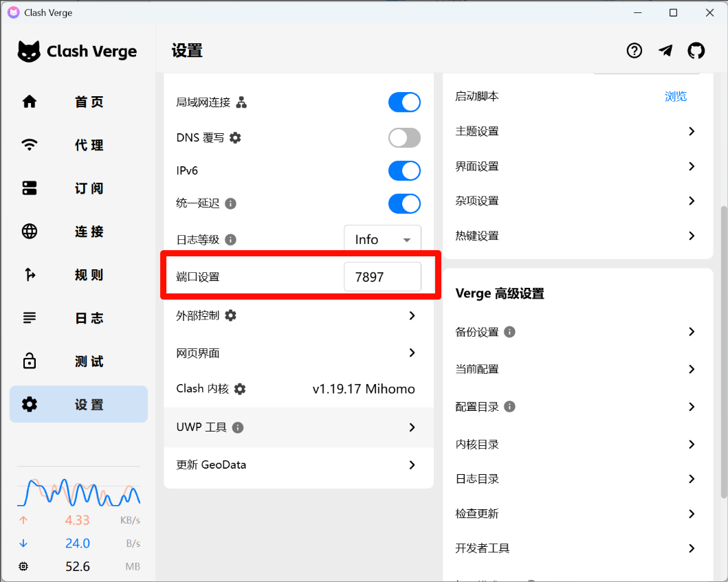
Task: Click the 端口设置 field showing 7897
Action: tap(383, 277)
